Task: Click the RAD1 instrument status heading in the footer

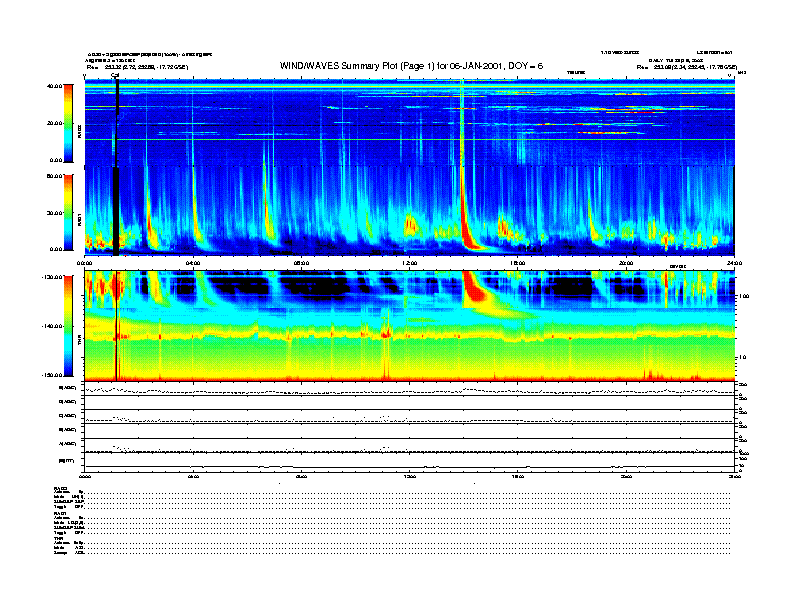Action: 60,513
